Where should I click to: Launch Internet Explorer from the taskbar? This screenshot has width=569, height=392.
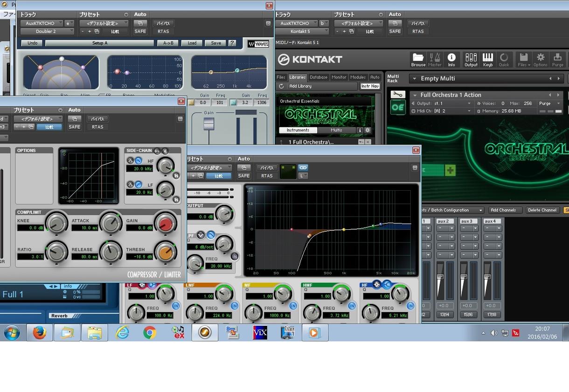click(122, 333)
